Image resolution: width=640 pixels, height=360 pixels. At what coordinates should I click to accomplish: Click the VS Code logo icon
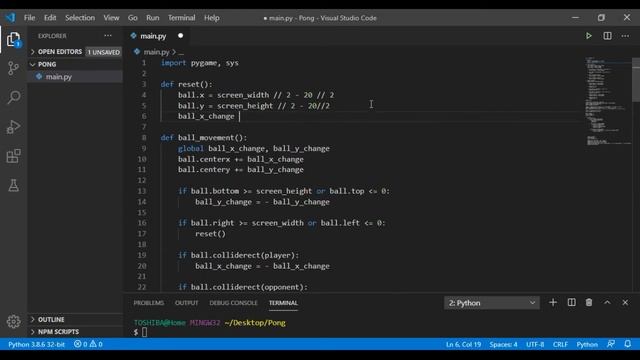(x=10, y=18)
